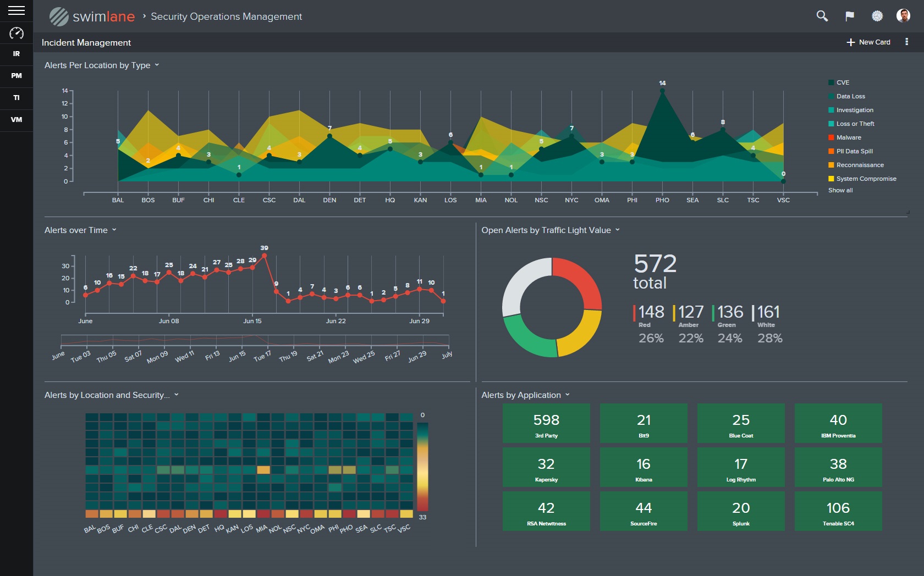Open the settings gear menu
The height and width of the screenshot is (576, 924).
pyautogui.click(x=877, y=16)
